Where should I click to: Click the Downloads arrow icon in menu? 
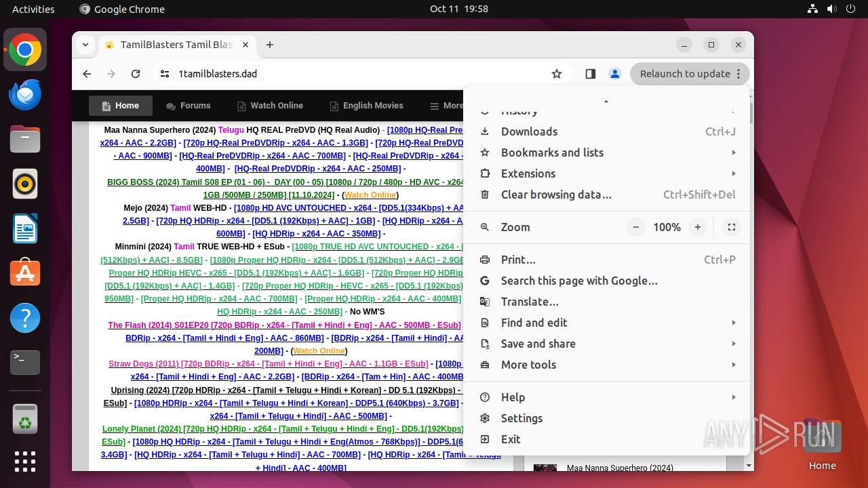pos(485,131)
